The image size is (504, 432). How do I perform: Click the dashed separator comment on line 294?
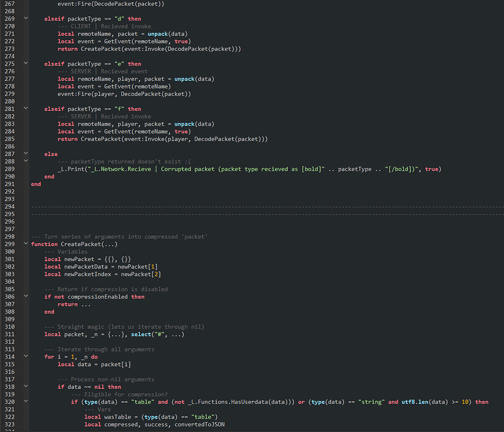click(268, 207)
